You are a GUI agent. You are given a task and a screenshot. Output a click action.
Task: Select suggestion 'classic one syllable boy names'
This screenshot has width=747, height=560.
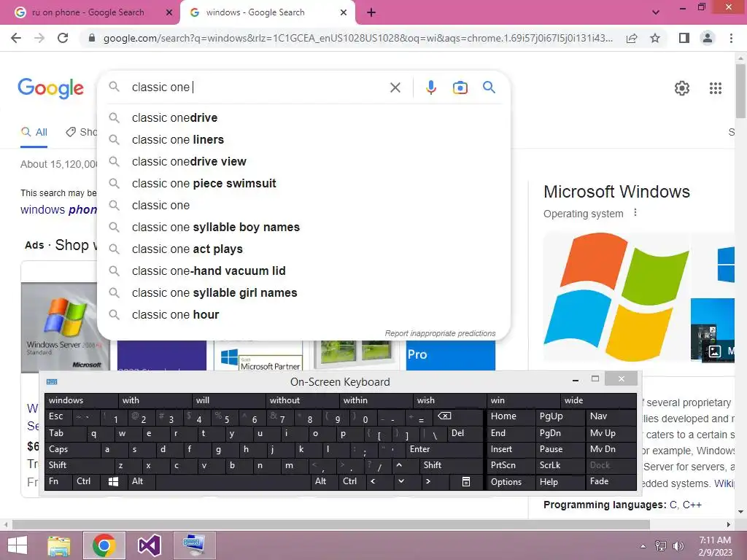tap(303, 227)
